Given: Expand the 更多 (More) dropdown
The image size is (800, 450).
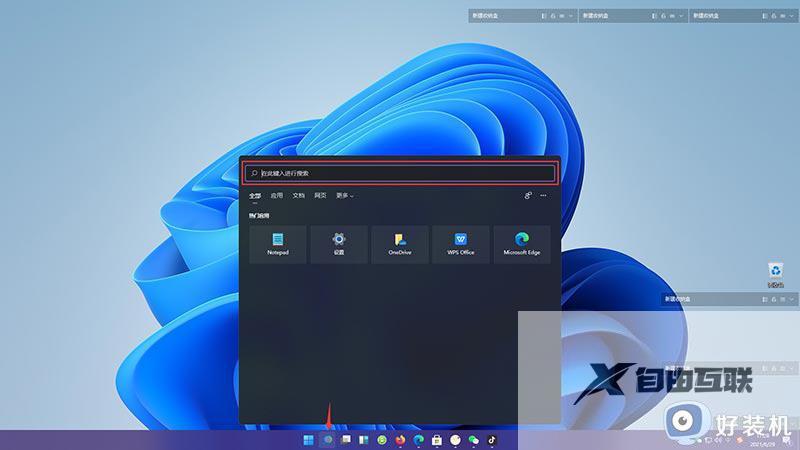Looking at the screenshot, I should 344,196.
